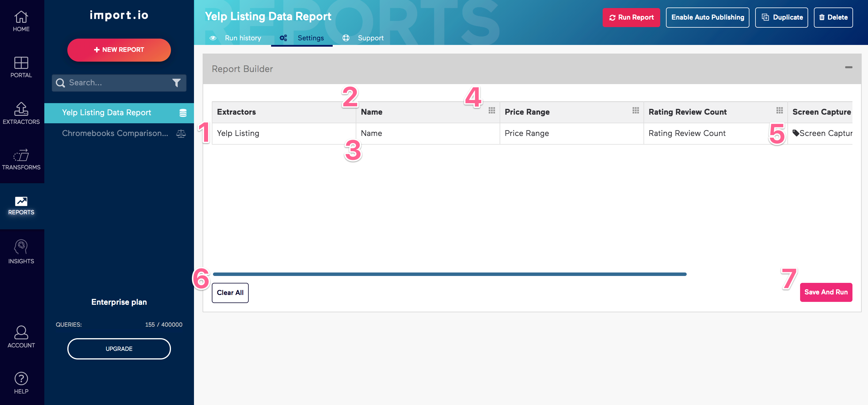Image resolution: width=868 pixels, height=405 pixels.
Task: Open Insights from the sidebar icon
Action: [x=21, y=247]
